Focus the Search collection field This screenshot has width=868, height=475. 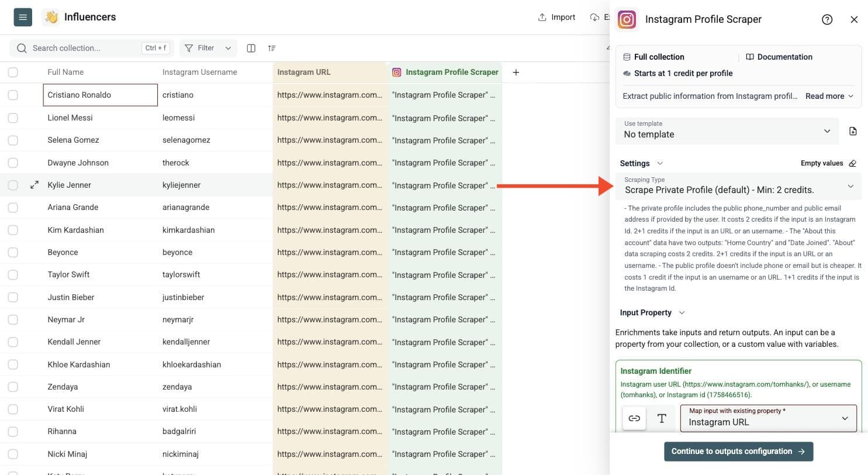[x=92, y=48]
